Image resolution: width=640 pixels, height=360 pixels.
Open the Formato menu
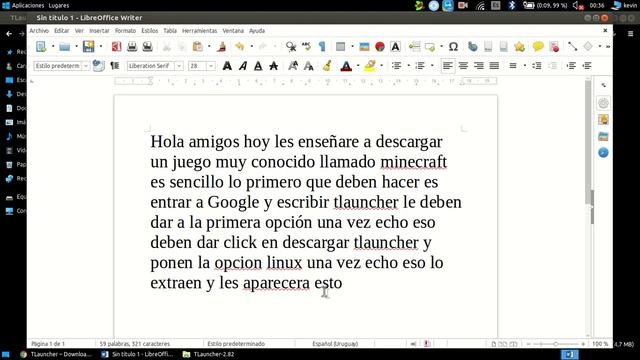click(x=125, y=31)
